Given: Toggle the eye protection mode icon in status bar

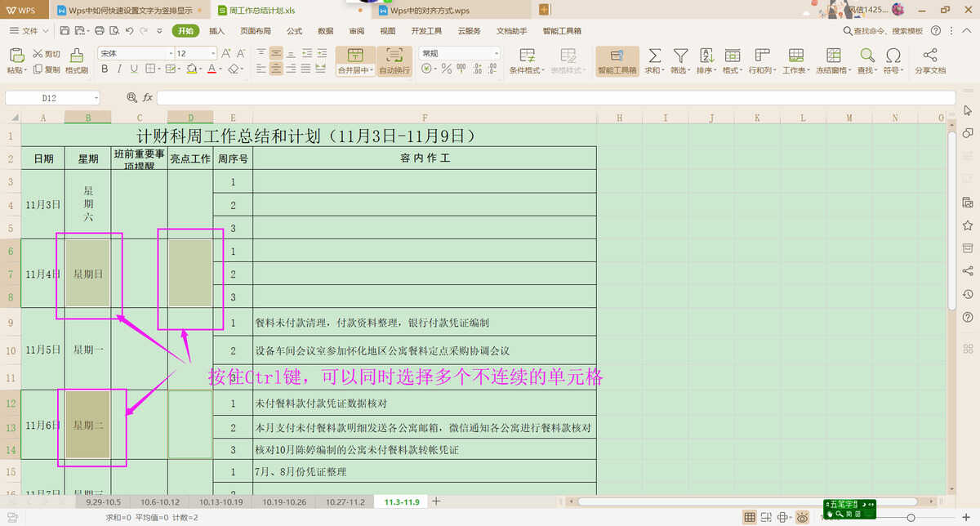Looking at the screenshot, I should coord(803,517).
